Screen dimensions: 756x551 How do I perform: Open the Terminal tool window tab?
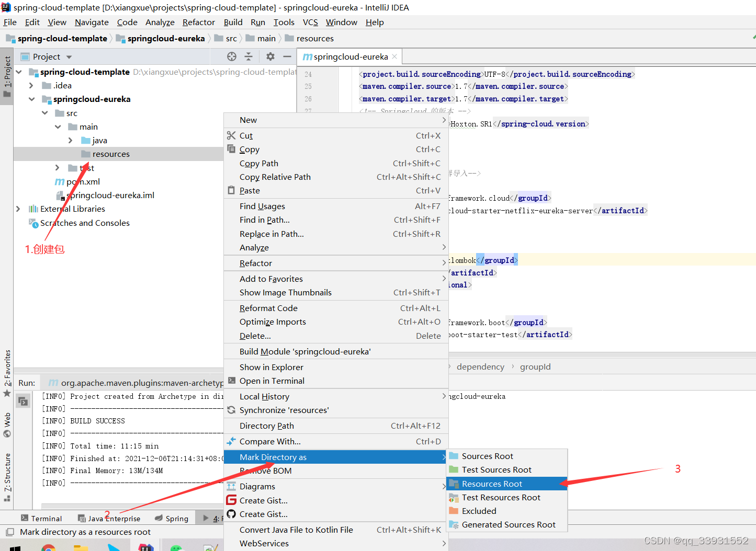point(41,518)
